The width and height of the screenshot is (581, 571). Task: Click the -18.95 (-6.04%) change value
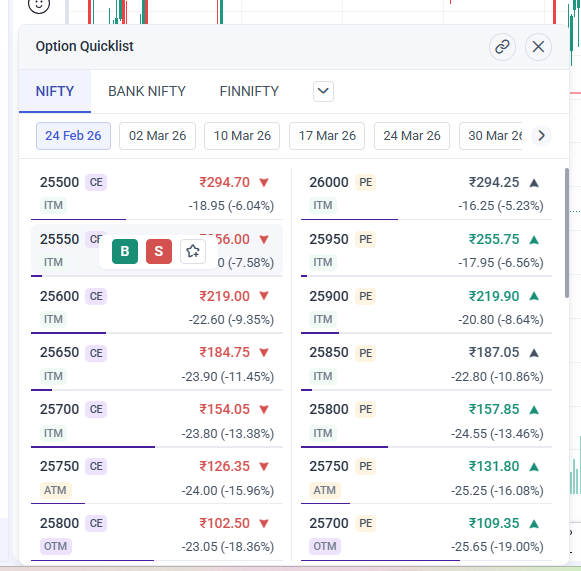coord(231,206)
